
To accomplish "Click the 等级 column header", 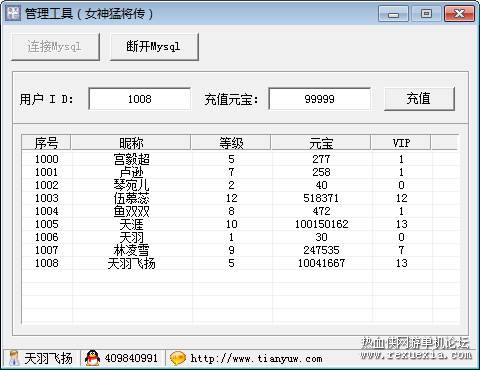I will (231, 143).
